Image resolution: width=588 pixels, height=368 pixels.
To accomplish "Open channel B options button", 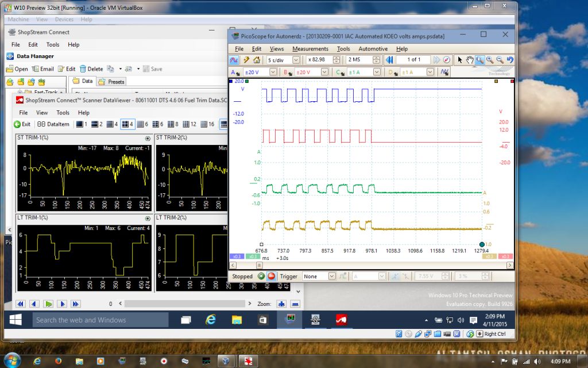I will pos(288,72).
